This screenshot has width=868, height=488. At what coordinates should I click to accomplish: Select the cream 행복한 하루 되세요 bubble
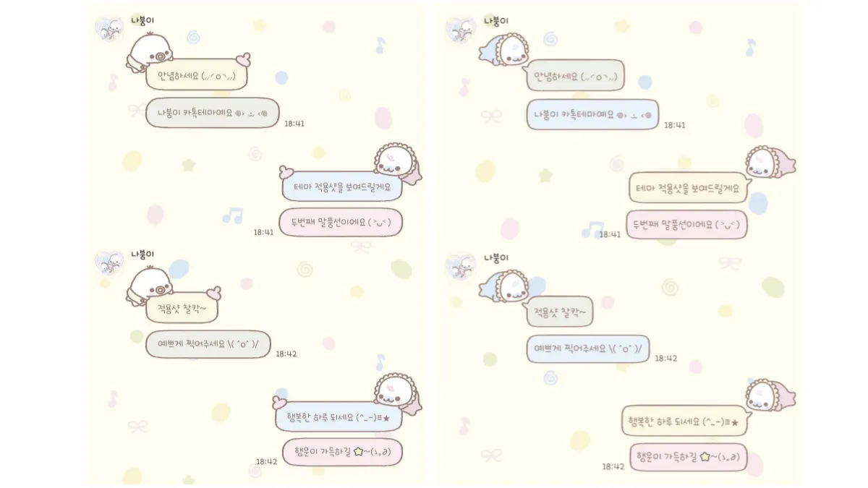tap(684, 421)
